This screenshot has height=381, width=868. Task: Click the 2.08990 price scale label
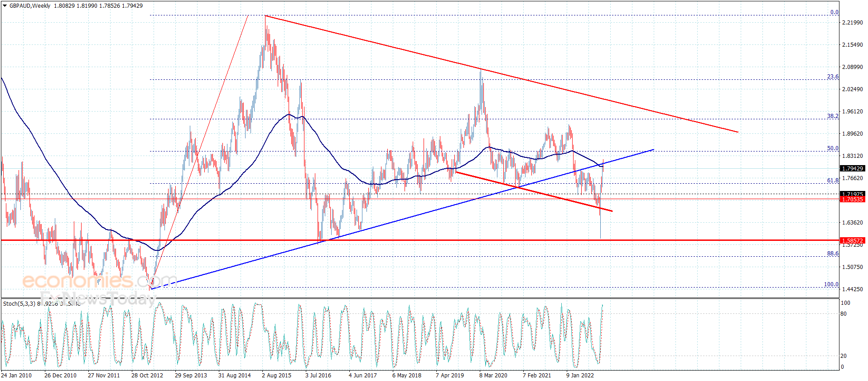pyautogui.click(x=852, y=67)
